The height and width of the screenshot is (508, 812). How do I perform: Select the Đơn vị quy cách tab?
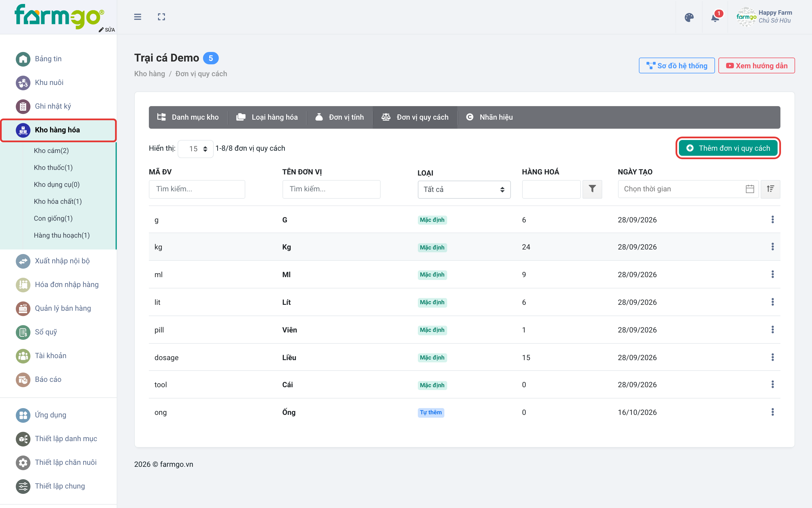415,117
